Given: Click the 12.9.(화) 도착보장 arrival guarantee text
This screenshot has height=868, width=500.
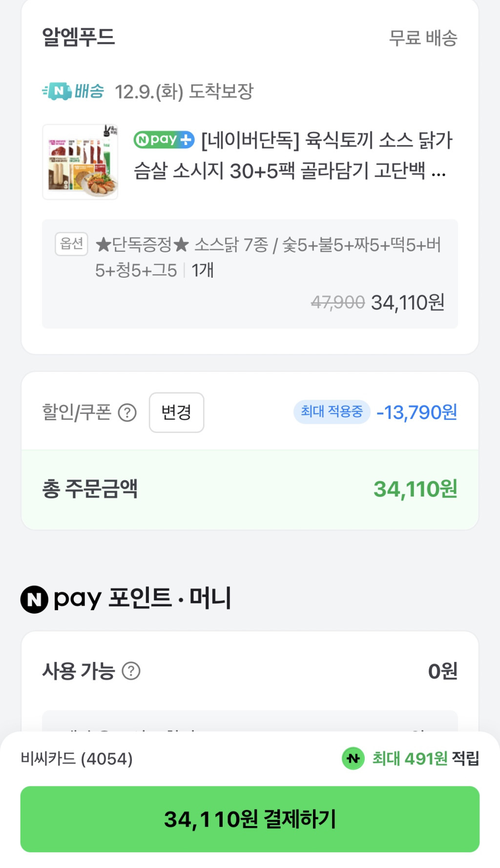Looking at the screenshot, I should [x=184, y=91].
